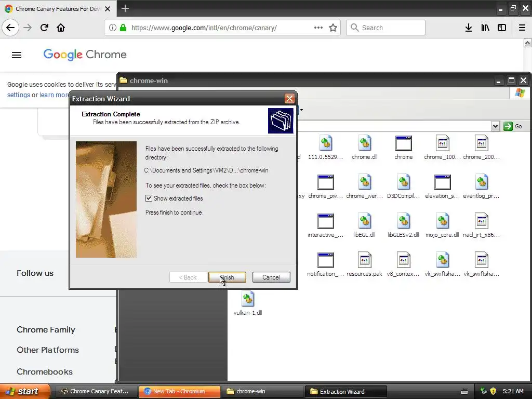
Task: Bookmark this page with the star
Action: [x=333, y=28]
